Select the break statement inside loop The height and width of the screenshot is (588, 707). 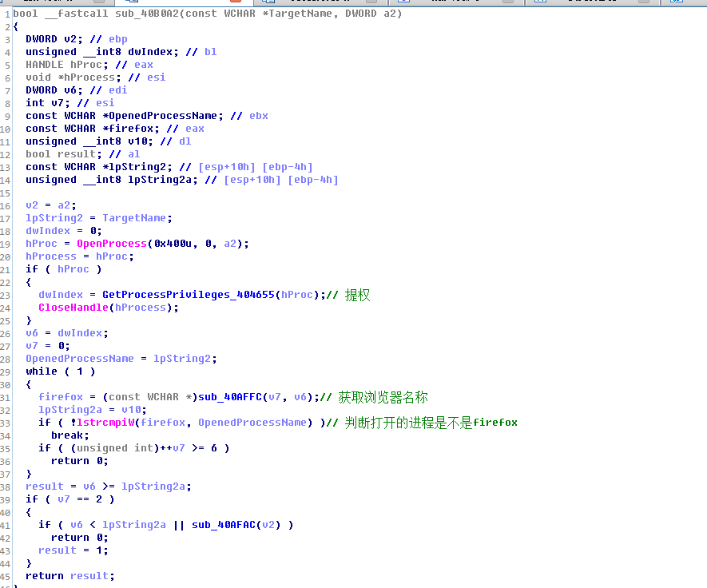pyautogui.click(x=70, y=435)
